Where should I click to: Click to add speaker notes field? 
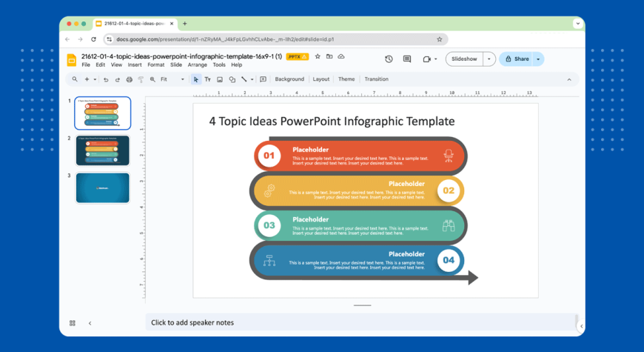[x=361, y=322]
